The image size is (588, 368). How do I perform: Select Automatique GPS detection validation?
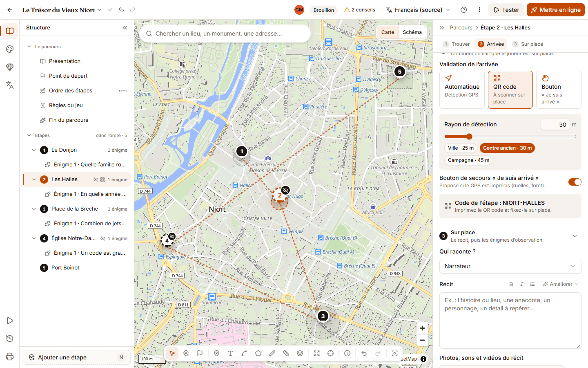coord(462,90)
